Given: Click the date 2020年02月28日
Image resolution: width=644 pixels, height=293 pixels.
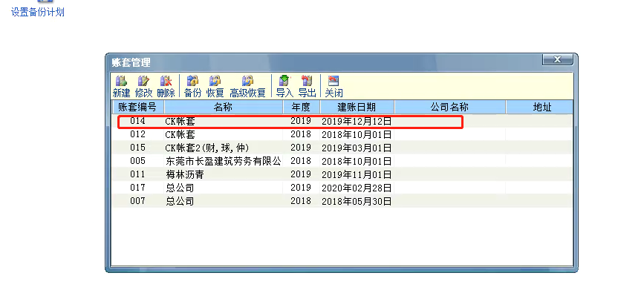Looking at the screenshot, I should 357,188.
